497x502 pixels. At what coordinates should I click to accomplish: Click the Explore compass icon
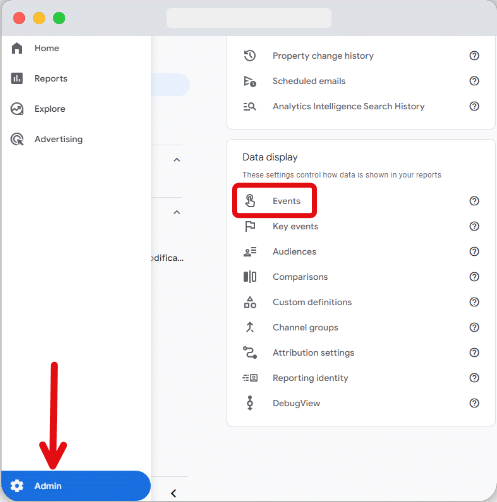pos(17,109)
